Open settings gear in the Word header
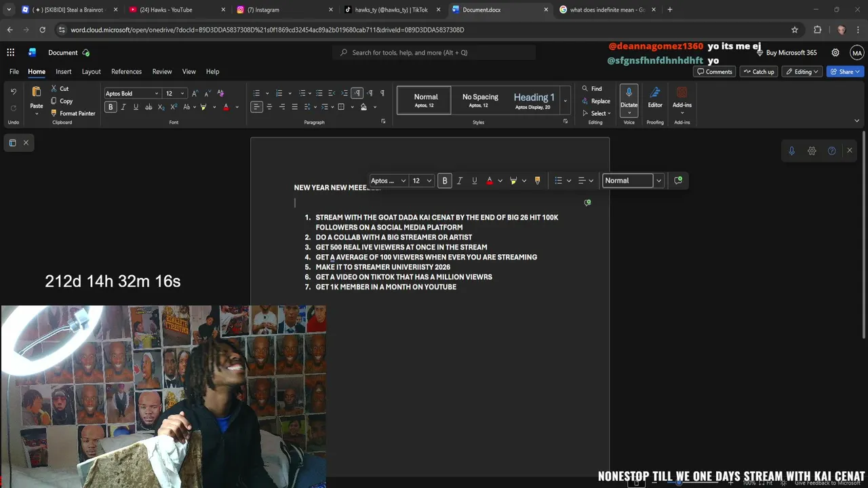 (835, 52)
